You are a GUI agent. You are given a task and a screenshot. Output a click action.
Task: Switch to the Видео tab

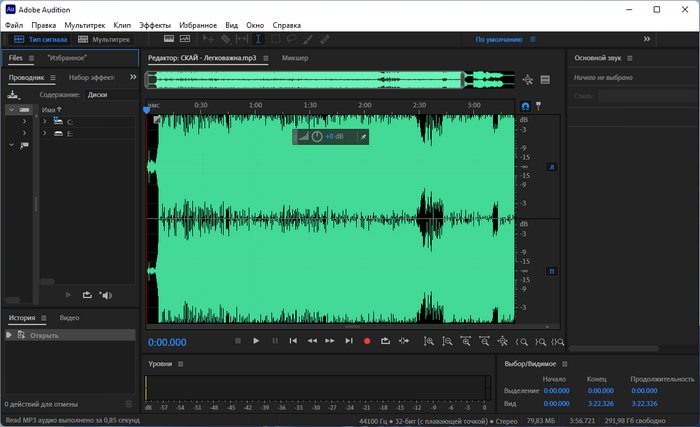point(69,318)
